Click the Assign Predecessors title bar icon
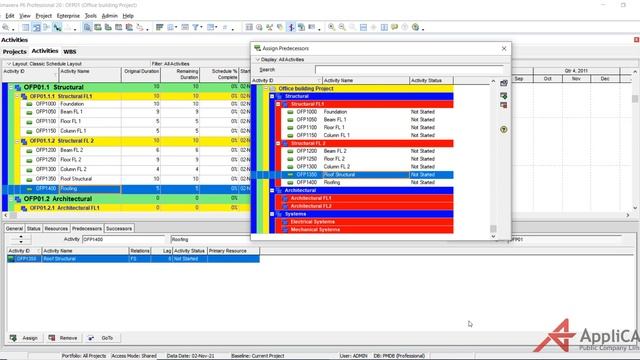 (x=257, y=48)
